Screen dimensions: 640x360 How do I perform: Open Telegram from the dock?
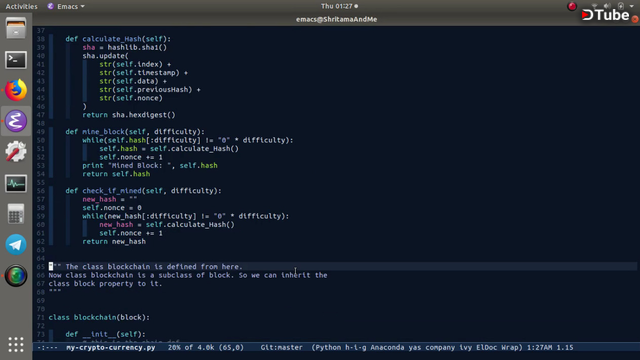16,245
